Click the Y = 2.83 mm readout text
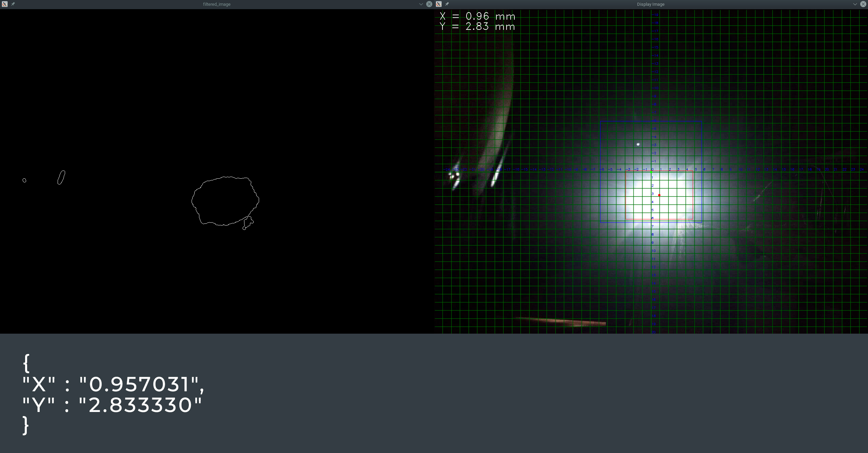Image resolution: width=868 pixels, height=453 pixels. click(x=478, y=26)
